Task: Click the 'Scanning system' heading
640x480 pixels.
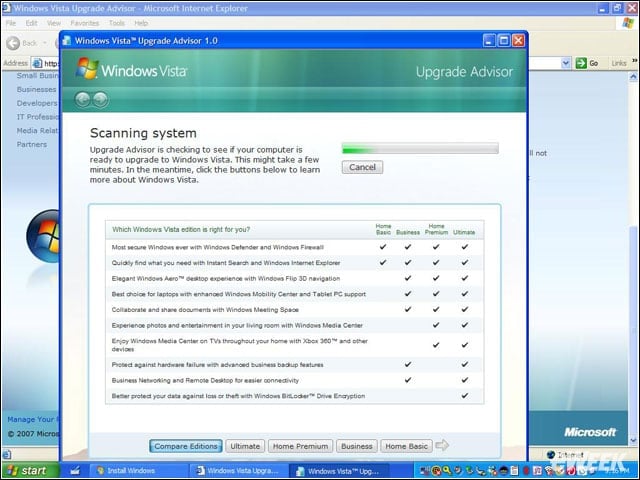Action: pos(143,133)
